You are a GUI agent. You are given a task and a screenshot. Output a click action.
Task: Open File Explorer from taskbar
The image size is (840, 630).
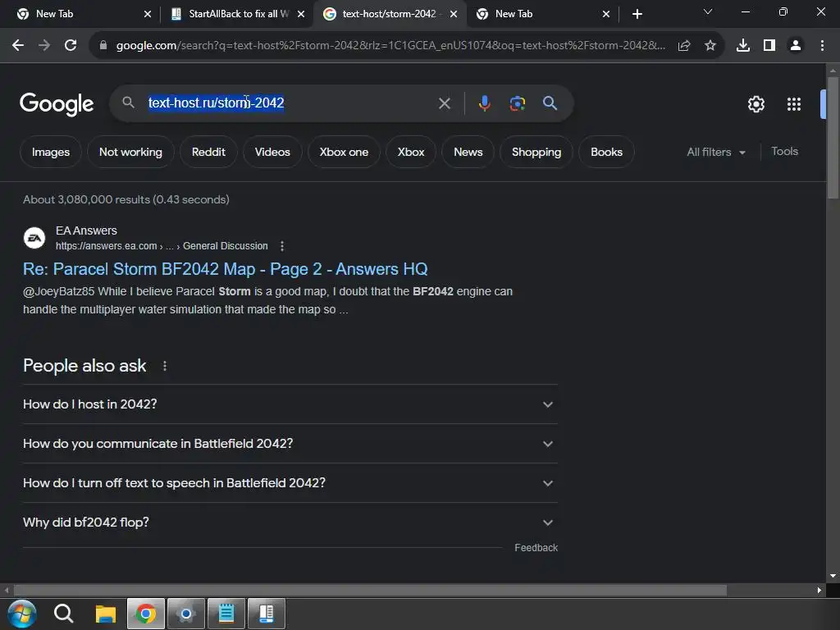click(106, 614)
